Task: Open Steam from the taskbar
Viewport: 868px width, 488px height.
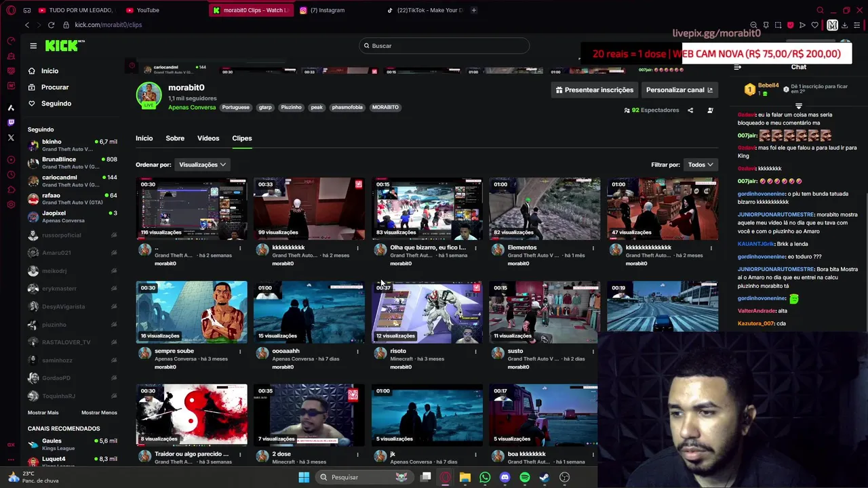Action: click(x=545, y=477)
